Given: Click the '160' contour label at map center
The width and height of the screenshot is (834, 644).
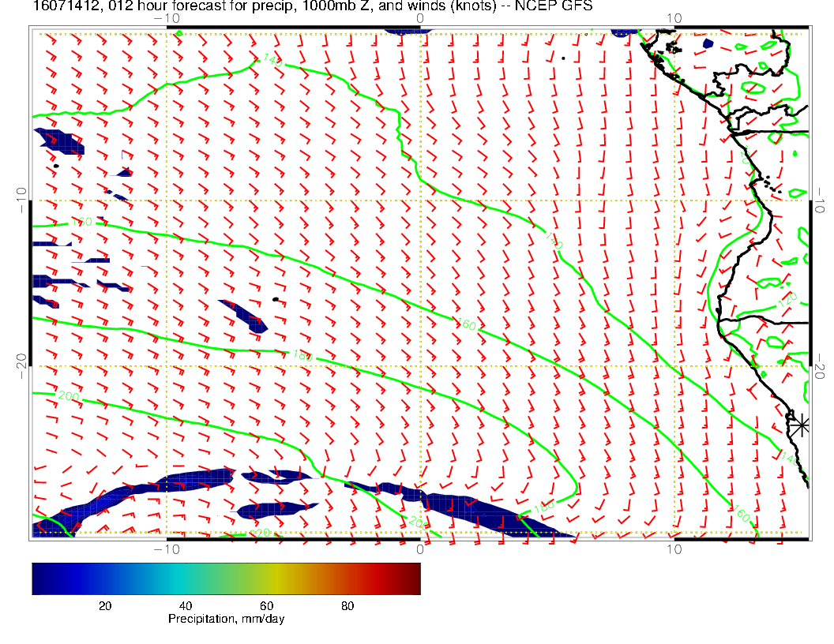Looking at the screenshot, I should click(467, 324).
